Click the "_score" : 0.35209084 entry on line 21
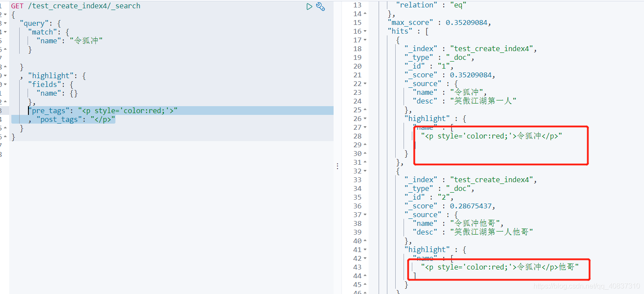The image size is (644, 294). point(450,75)
